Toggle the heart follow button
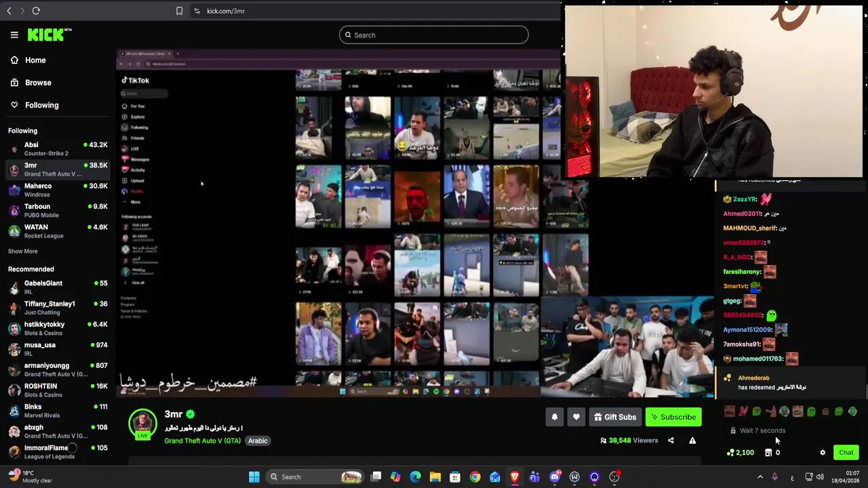 [x=576, y=418]
